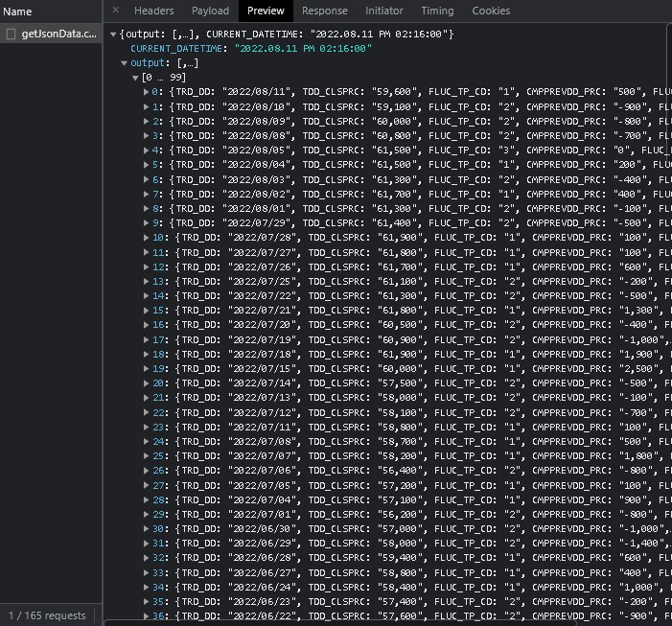Click date "2022/07/11" in entry 23
This screenshot has height=626, width=672.
point(262,428)
